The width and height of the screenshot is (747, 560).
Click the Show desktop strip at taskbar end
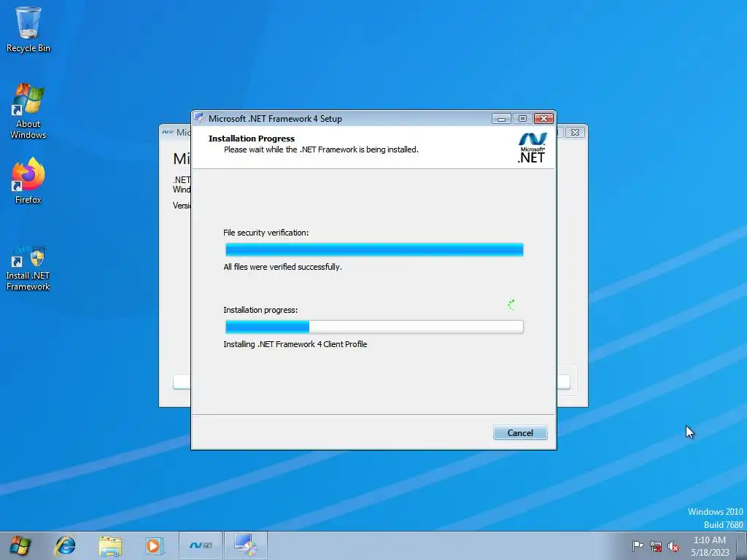(x=742, y=545)
